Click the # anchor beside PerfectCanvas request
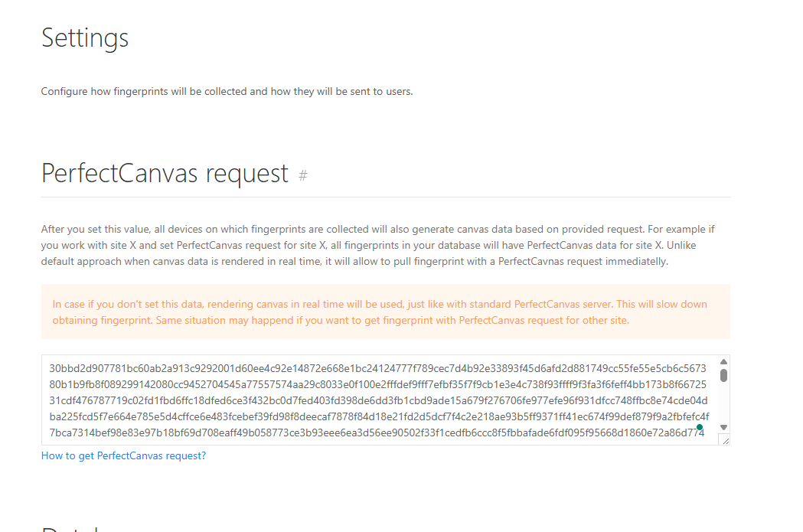The image size is (803, 532). point(303,175)
